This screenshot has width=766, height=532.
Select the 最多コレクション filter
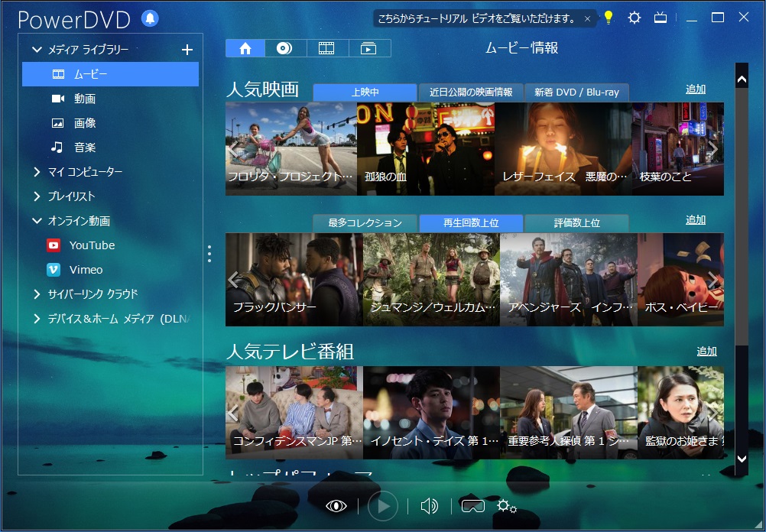[x=364, y=222]
